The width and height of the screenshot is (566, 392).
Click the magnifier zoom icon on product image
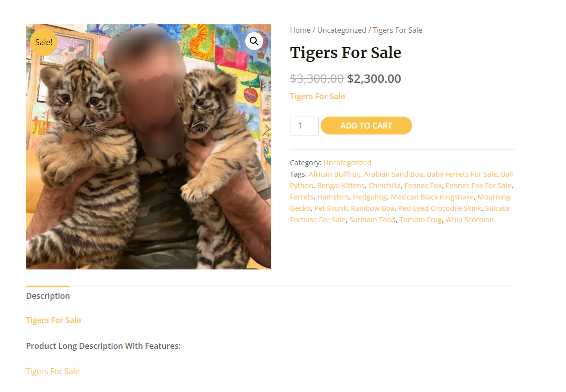click(254, 42)
